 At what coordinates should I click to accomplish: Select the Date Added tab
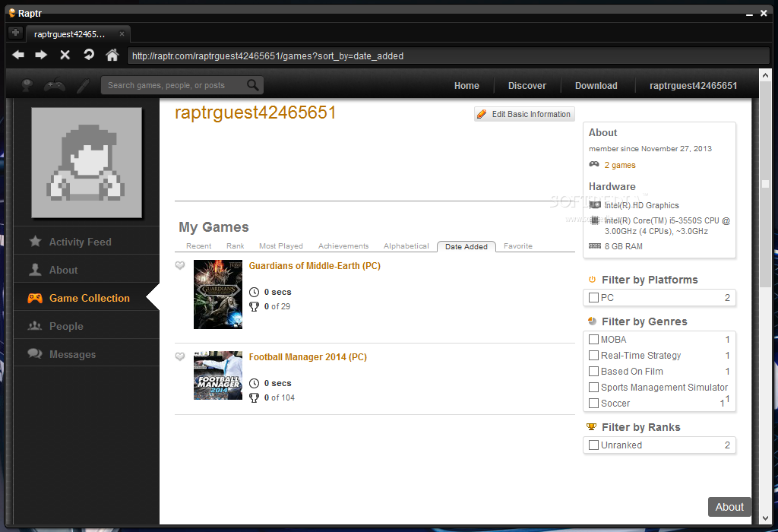click(x=466, y=247)
